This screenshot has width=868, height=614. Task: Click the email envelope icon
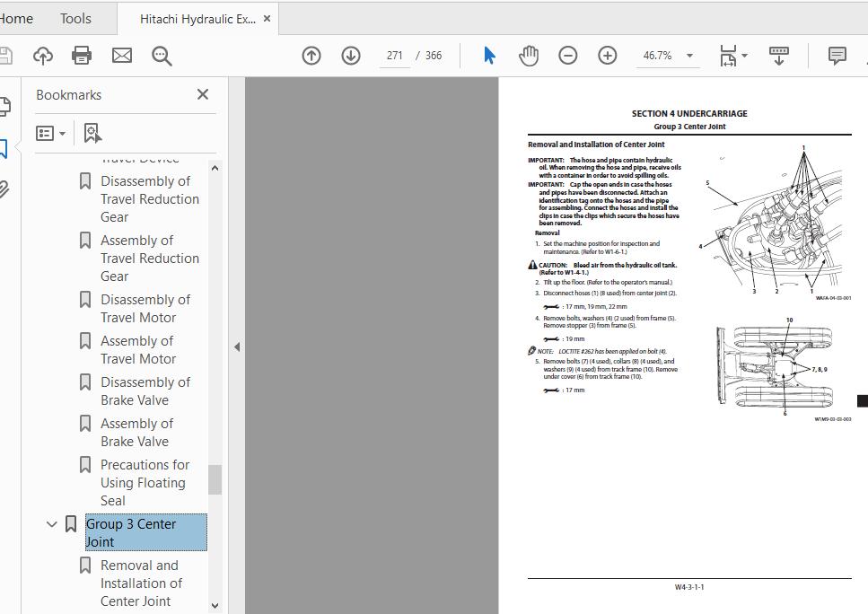122,56
